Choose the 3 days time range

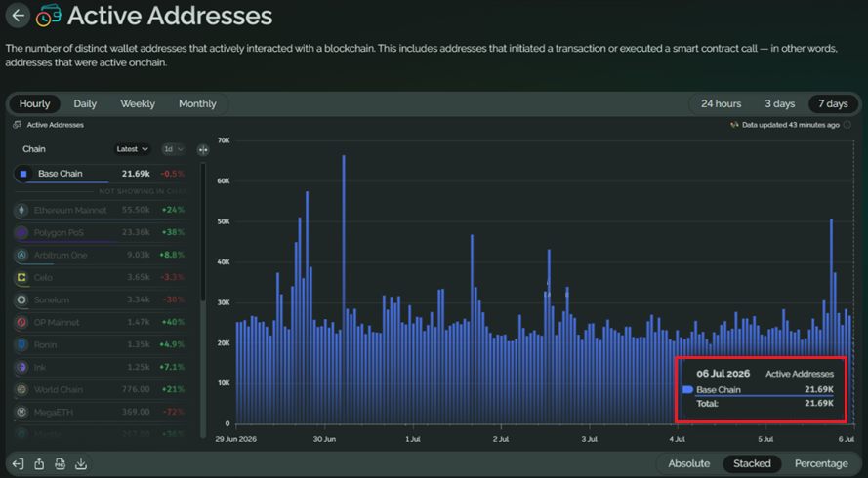click(780, 104)
